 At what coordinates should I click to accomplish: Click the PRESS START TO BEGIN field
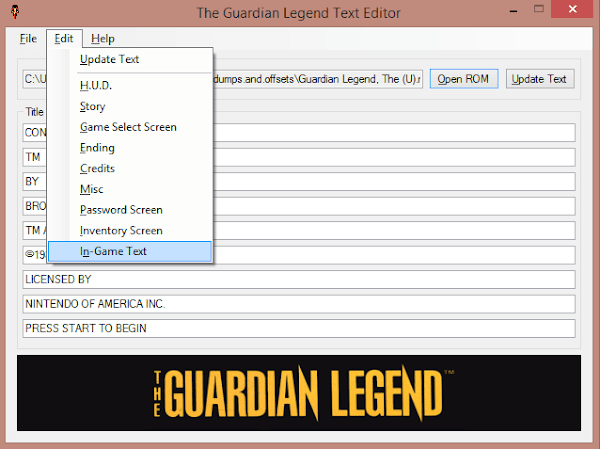[299, 328]
